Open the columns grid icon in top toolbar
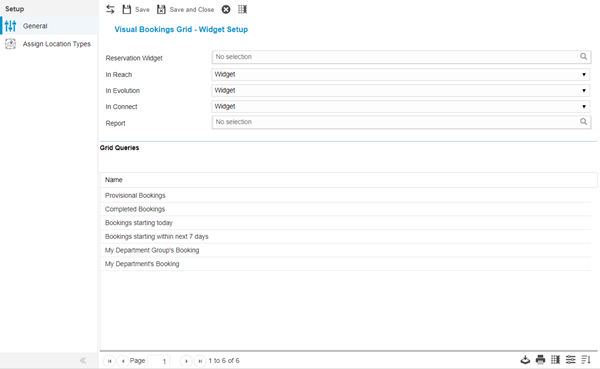600x369 pixels. coord(243,10)
